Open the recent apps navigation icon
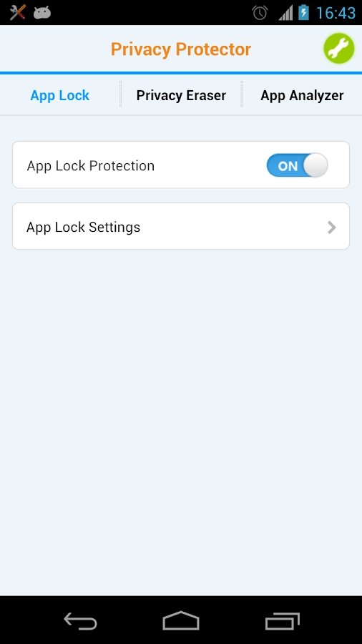 coord(283,620)
